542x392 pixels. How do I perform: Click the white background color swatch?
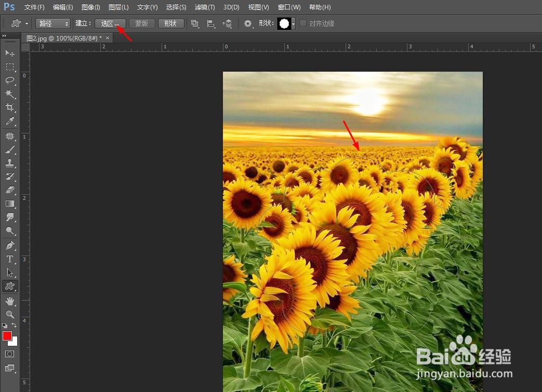[14, 343]
